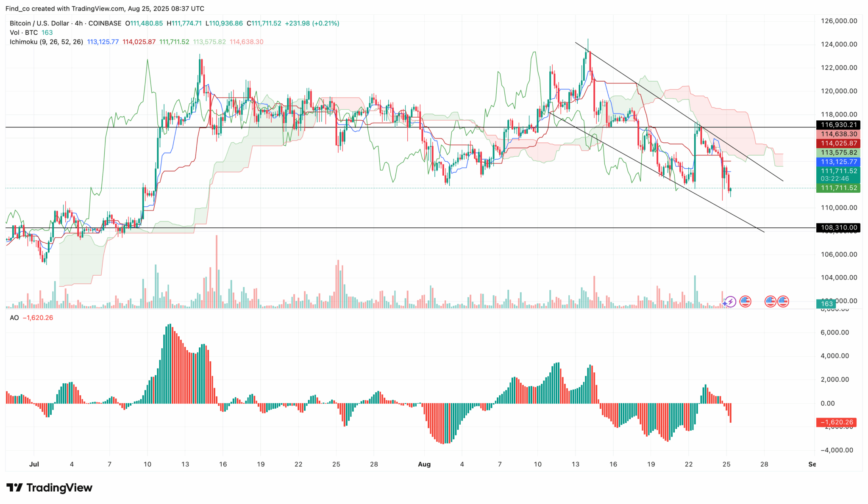Open the first US flag economic event icon
This screenshot has width=868, height=504.
click(745, 302)
